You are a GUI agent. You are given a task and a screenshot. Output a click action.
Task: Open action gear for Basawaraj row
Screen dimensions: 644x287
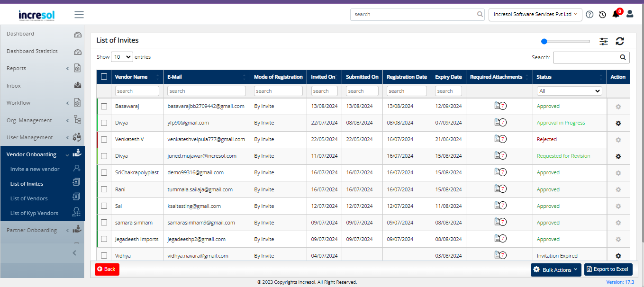618,107
